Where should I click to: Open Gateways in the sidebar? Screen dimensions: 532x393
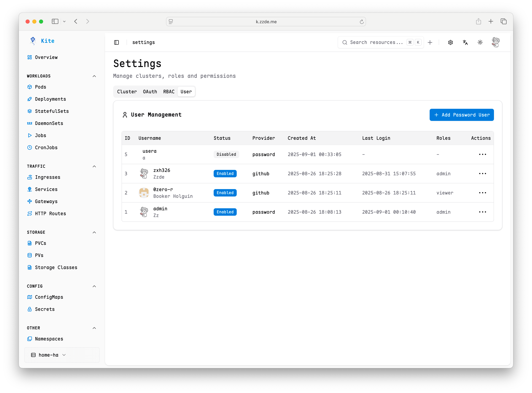(46, 201)
